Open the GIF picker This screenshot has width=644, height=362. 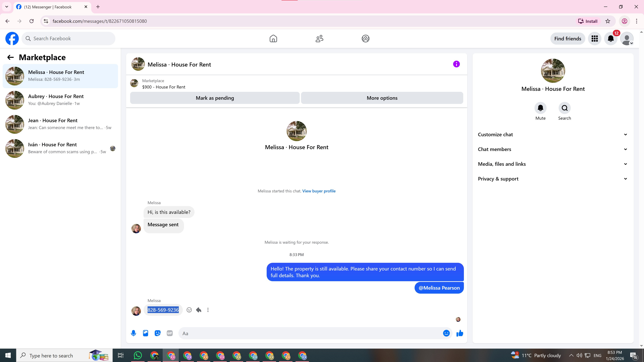pyautogui.click(x=170, y=333)
